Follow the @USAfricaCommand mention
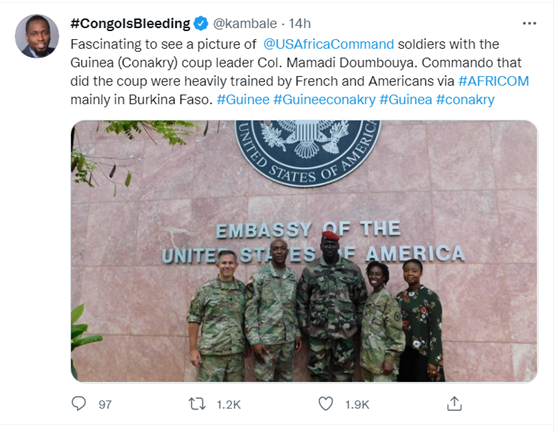This screenshot has width=554, height=433. tap(328, 44)
